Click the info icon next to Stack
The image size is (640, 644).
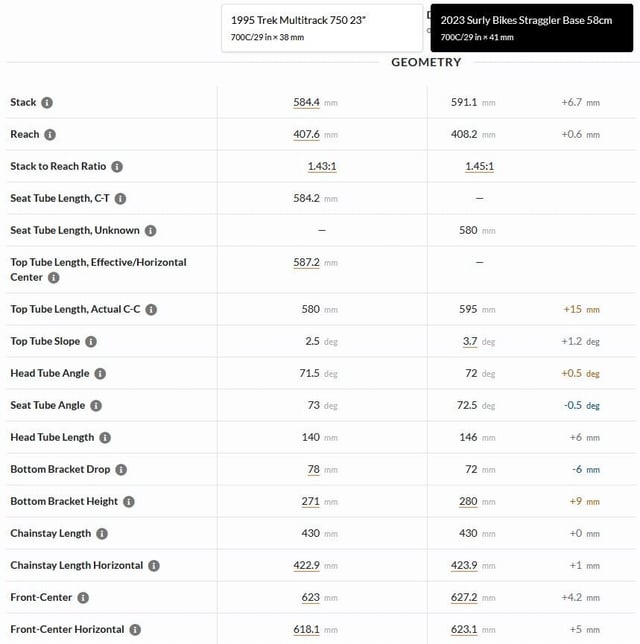point(47,102)
